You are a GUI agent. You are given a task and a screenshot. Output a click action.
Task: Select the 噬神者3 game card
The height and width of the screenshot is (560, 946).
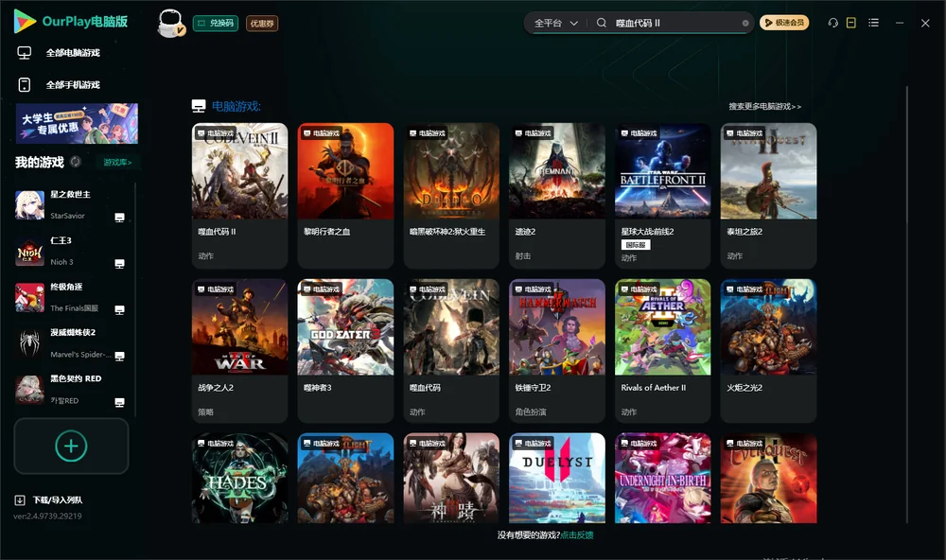pyautogui.click(x=345, y=351)
